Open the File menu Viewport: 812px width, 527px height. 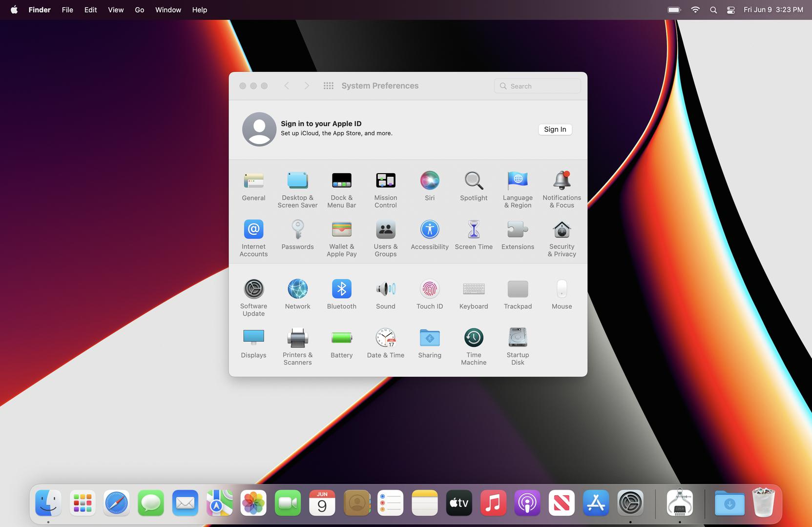[67, 10]
